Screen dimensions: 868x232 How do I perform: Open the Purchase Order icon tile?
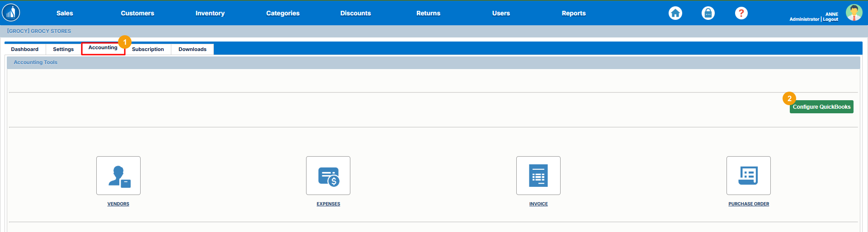pos(748,176)
